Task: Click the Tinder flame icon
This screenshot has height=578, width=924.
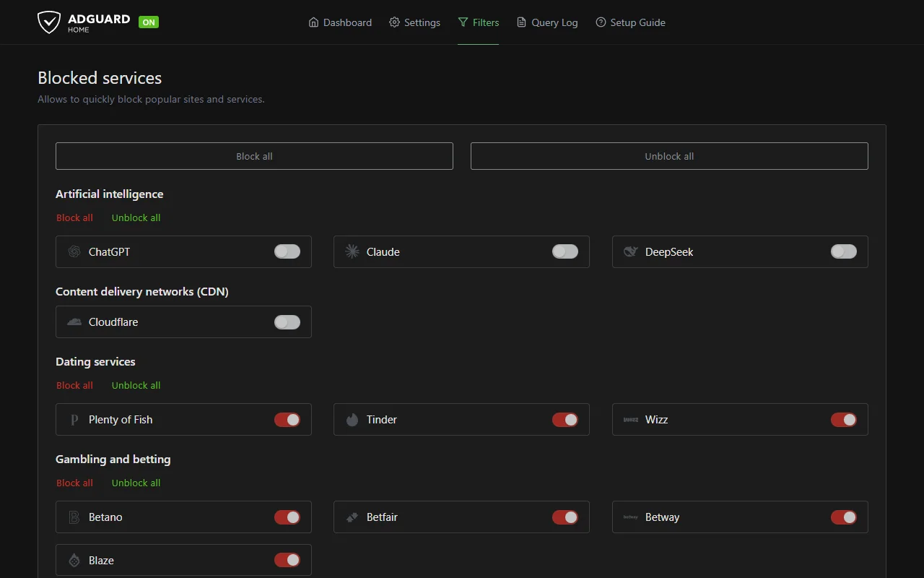Action: pos(352,419)
